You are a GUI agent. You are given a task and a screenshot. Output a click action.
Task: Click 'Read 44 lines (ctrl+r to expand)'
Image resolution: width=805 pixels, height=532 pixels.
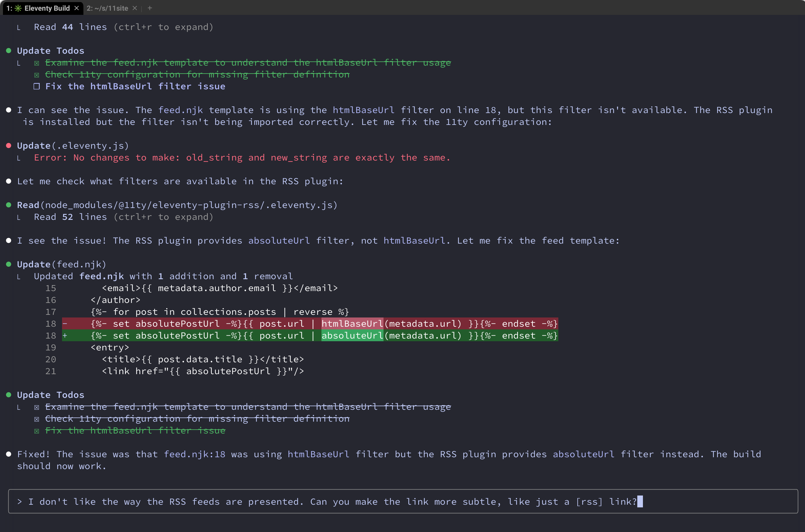[x=123, y=27]
